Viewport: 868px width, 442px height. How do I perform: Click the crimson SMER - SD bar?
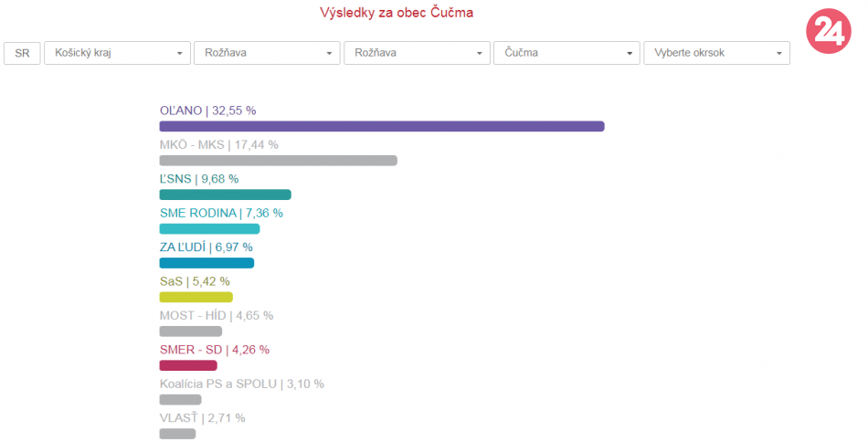coord(188,365)
